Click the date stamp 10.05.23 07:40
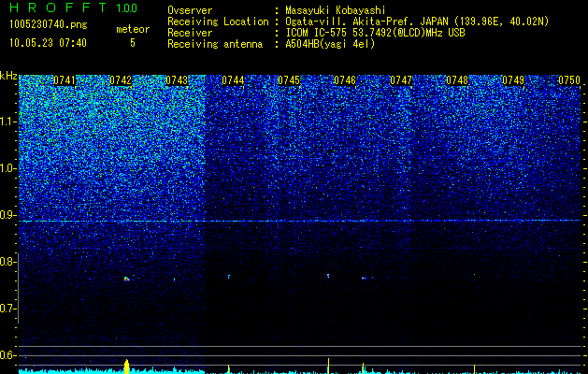588x374 pixels. point(48,43)
